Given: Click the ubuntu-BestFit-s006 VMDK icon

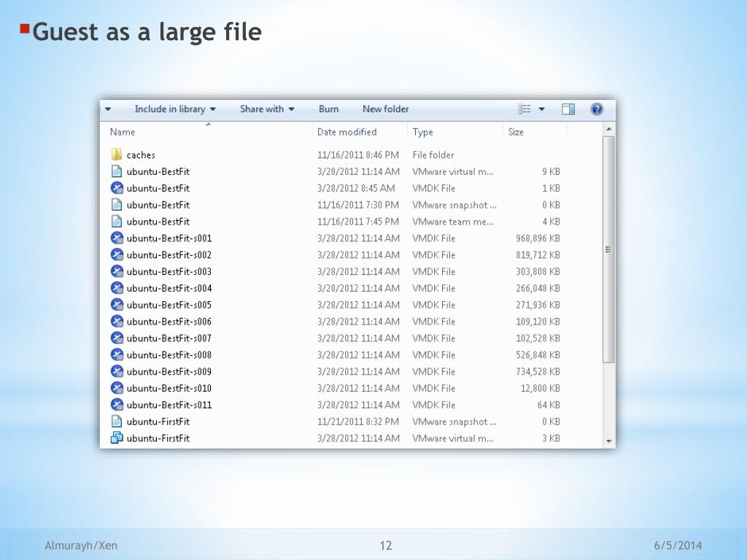Looking at the screenshot, I should coord(117,322).
